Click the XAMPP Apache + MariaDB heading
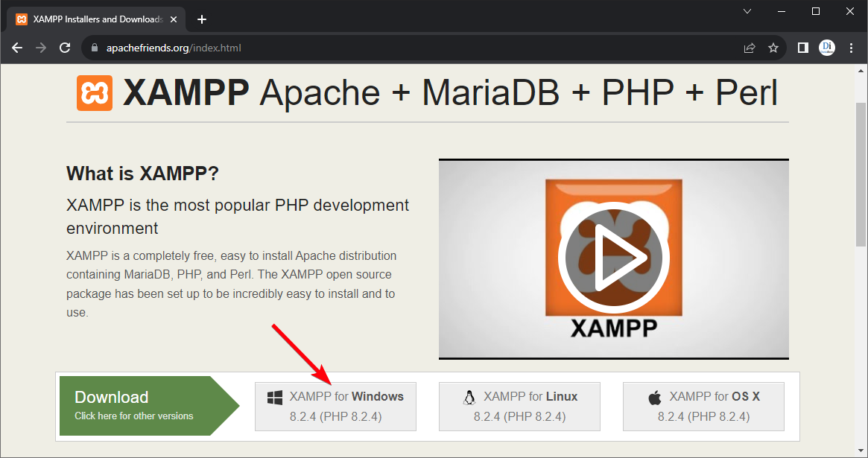Screen dimensions: 868x458 coord(451,92)
